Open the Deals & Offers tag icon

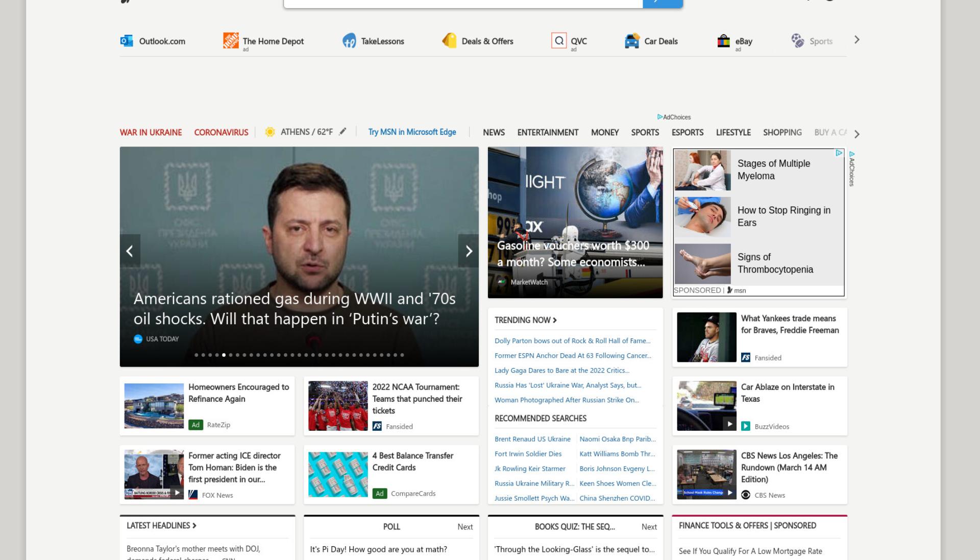pyautogui.click(x=449, y=40)
